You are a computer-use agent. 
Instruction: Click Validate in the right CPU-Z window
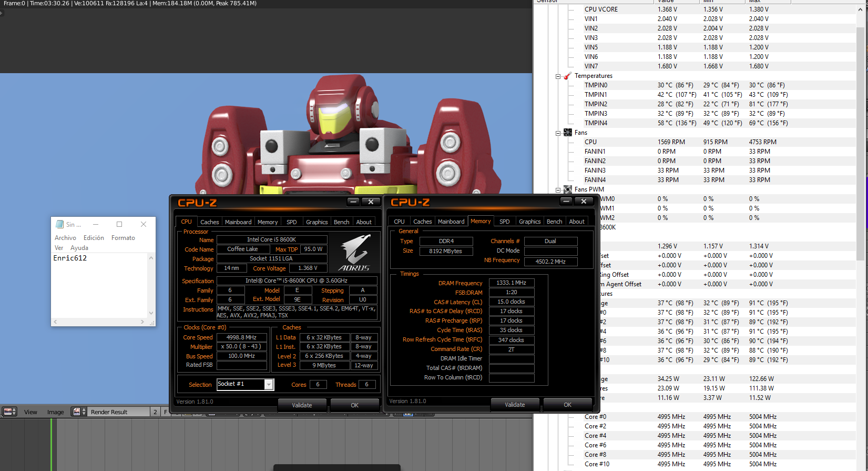pyautogui.click(x=515, y=405)
